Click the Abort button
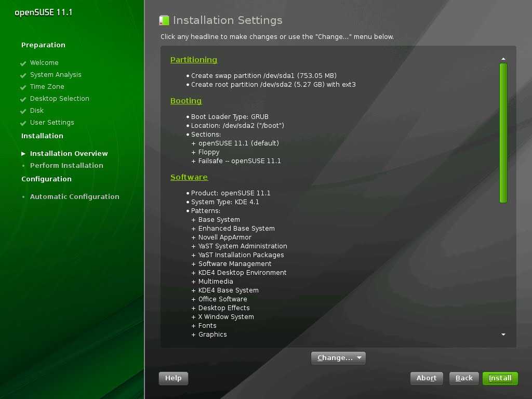The width and height of the screenshot is (532, 399). [427, 378]
